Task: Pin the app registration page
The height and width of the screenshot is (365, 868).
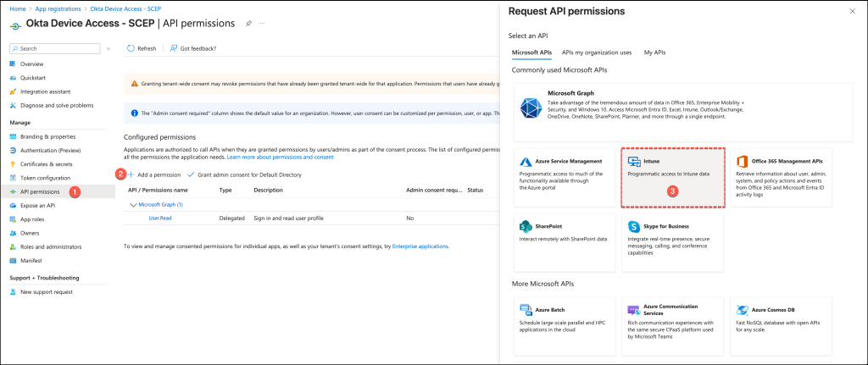Action: click(248, 25)
